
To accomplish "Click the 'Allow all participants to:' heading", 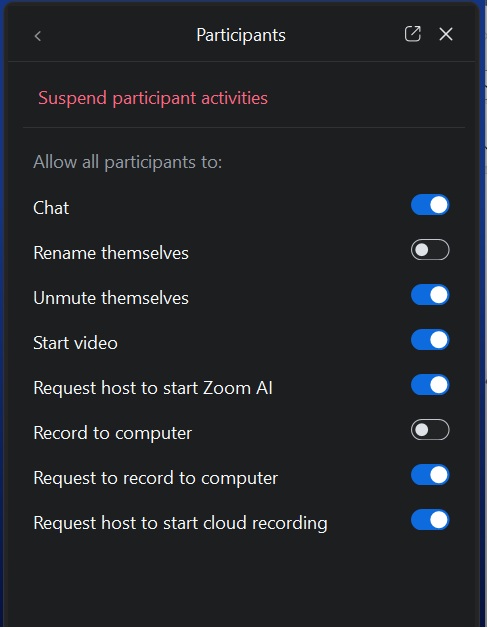I will tap(127, 163).
